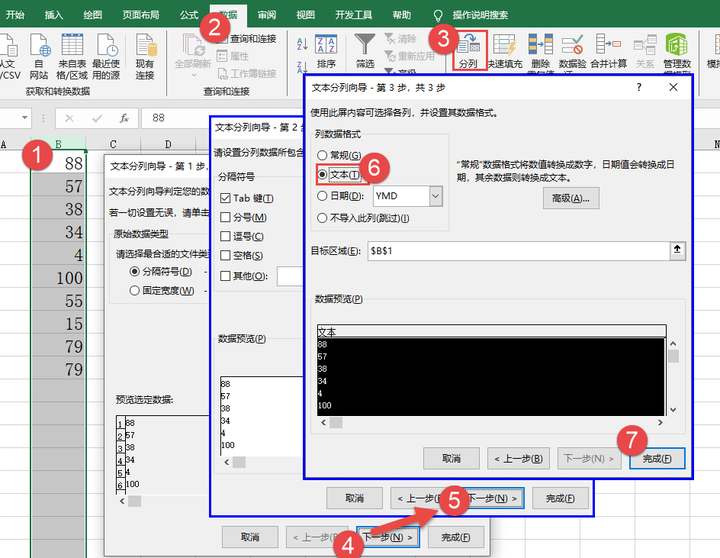Click the insert function fx icon
This screenshot has width=720, height=558.
point(124,118)
